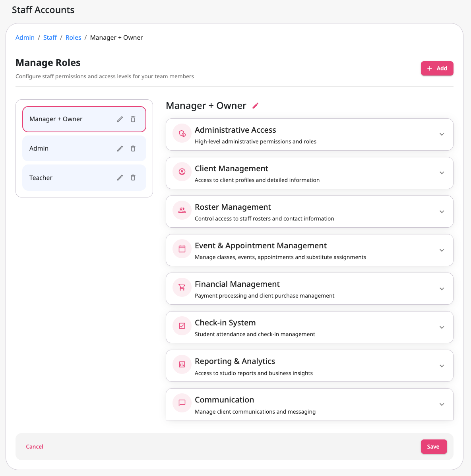Viewport: 471px width, 476px height.
Task: Click 'Payment processing and client purchase' description
Action: pos(264,296)
